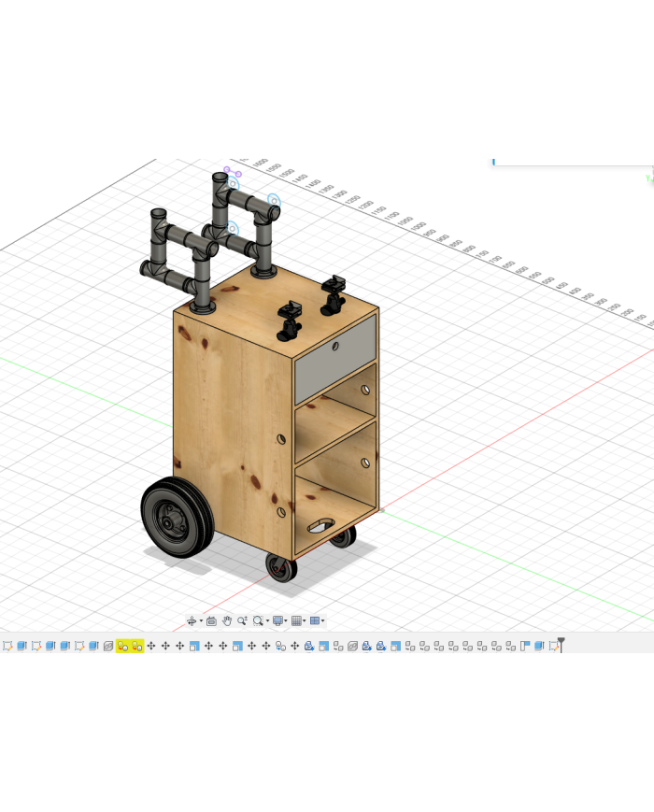Click the Look At camera icon

pyautogui.click(x=211, y=620)
